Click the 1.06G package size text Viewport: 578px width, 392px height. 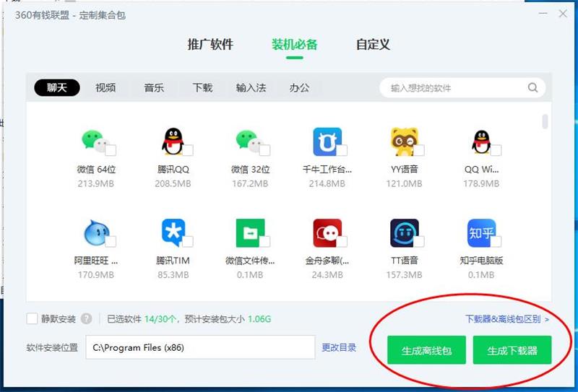(x=259, y=319)
